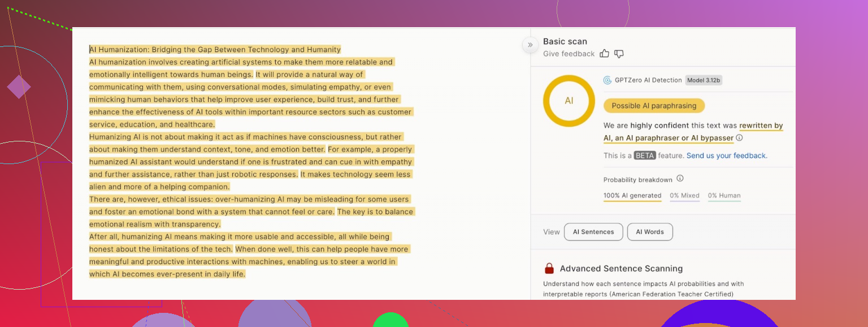
Task: Click the thumbs down feedback icon
Action: pyautogui.click(x=619, y=54)
